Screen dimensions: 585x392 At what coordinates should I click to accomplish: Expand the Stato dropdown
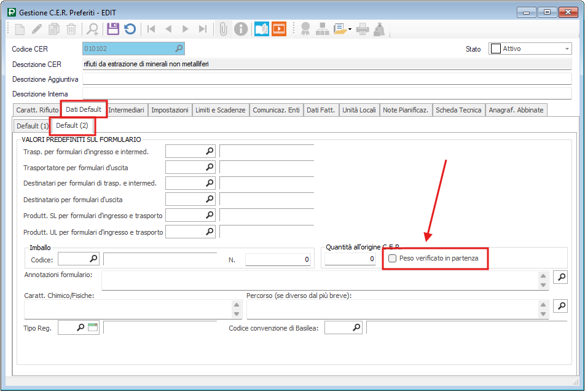point(567,49)
